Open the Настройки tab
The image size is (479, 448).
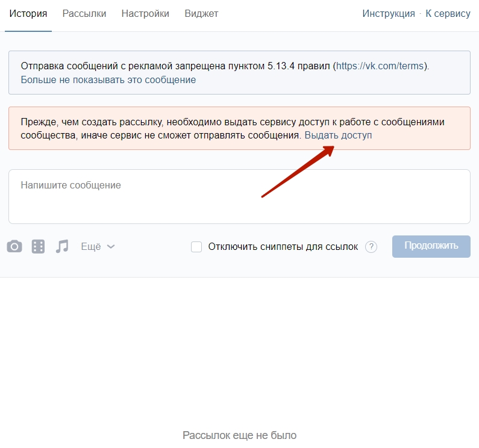pyautogui.click(x=145, y=14)
